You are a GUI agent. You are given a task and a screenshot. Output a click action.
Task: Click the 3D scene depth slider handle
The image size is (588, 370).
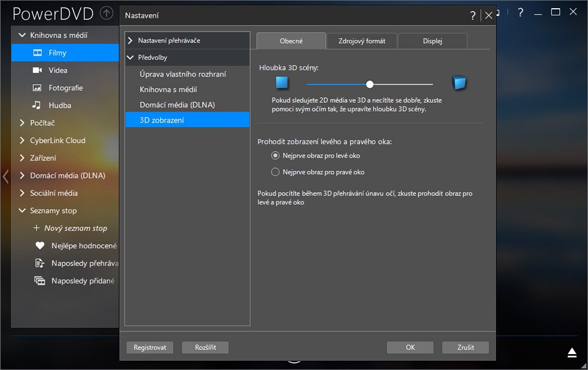pyautogui.click(x=370, y=84)
